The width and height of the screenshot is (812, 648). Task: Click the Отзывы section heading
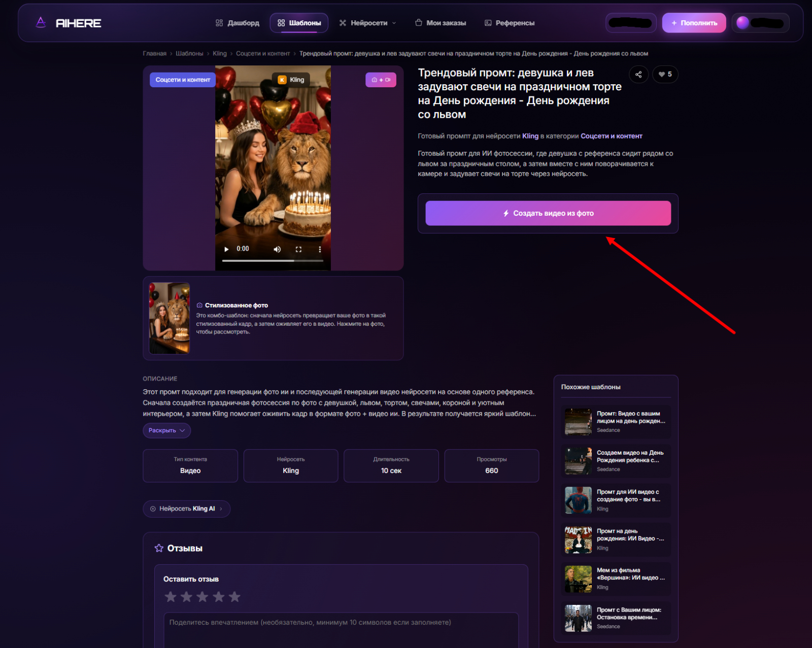pos(185,549)
